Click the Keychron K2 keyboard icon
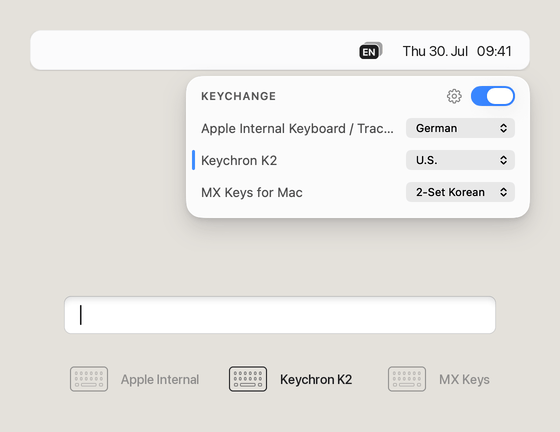 coord(248,379)
